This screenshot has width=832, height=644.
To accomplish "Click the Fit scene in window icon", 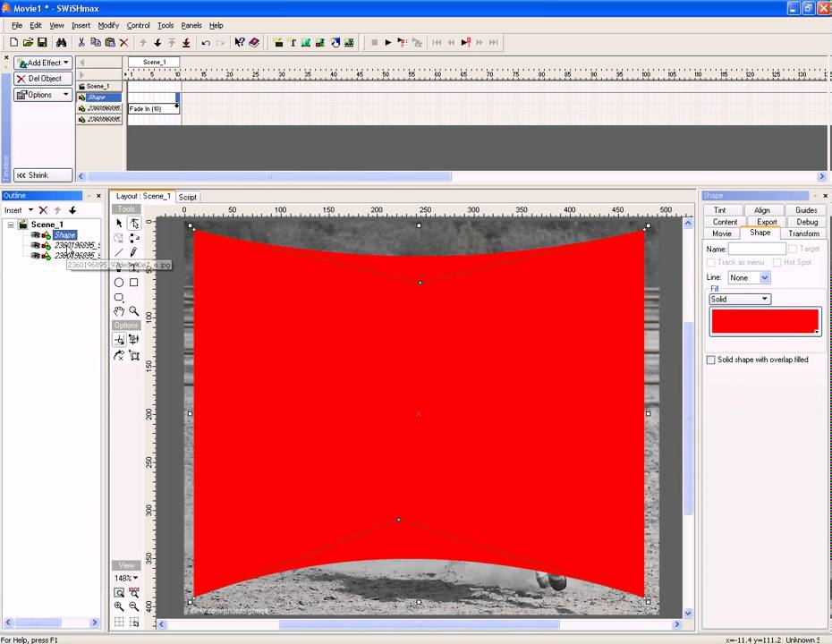I will tap(119, 592).
